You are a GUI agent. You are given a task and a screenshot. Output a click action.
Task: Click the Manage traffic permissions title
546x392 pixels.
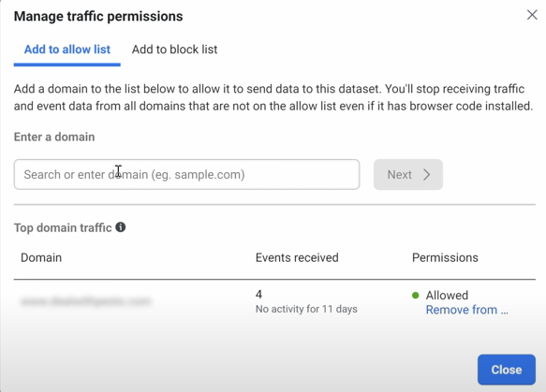point(98,16)
